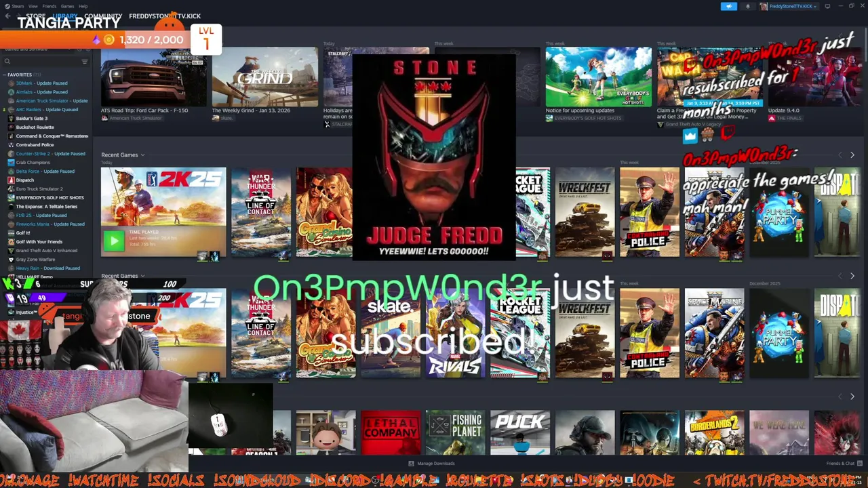
Task: Click the THE FINALS logo icon under Update 9.4.0
Action: (x=772, y=118)
